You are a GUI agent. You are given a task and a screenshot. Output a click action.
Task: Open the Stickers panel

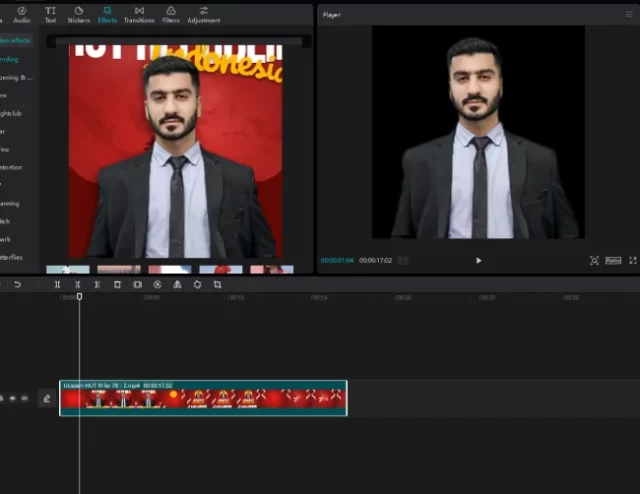click(78, 14)
